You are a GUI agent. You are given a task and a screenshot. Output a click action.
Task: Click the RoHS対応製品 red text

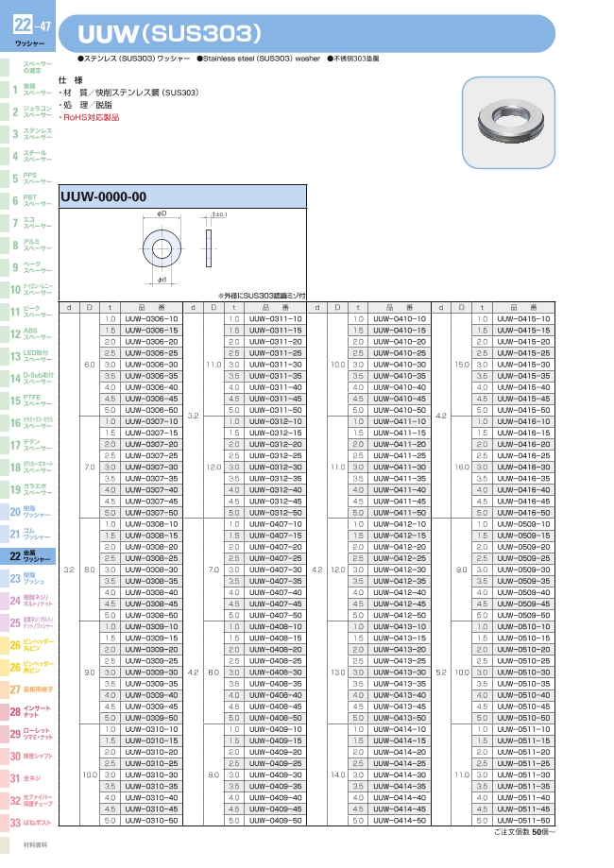click(x=92, y=117)
